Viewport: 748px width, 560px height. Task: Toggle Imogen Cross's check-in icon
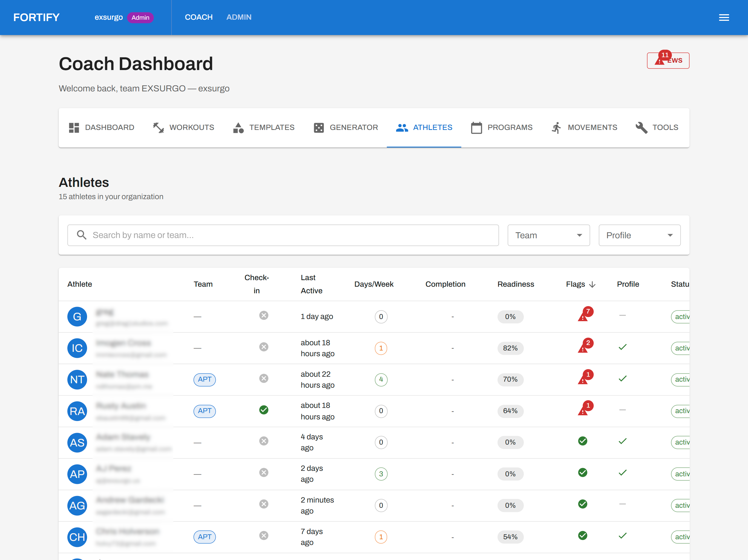coord(264,347)
